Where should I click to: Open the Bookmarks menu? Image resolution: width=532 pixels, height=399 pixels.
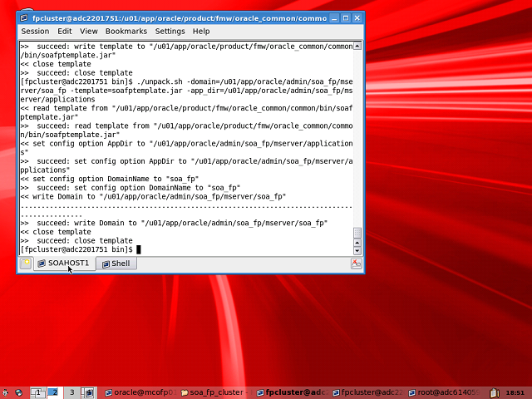[126, 32]
